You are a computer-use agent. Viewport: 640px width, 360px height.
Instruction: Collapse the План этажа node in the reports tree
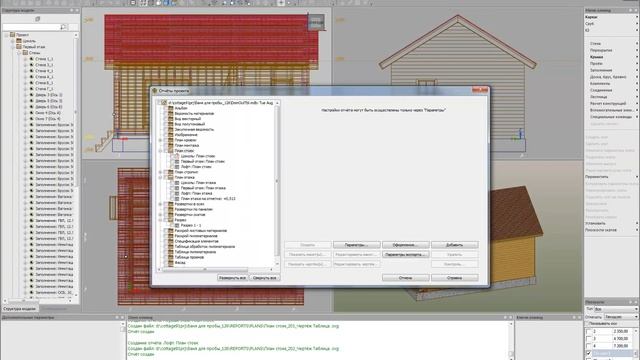pyautogui.click(x=160, y=178)
